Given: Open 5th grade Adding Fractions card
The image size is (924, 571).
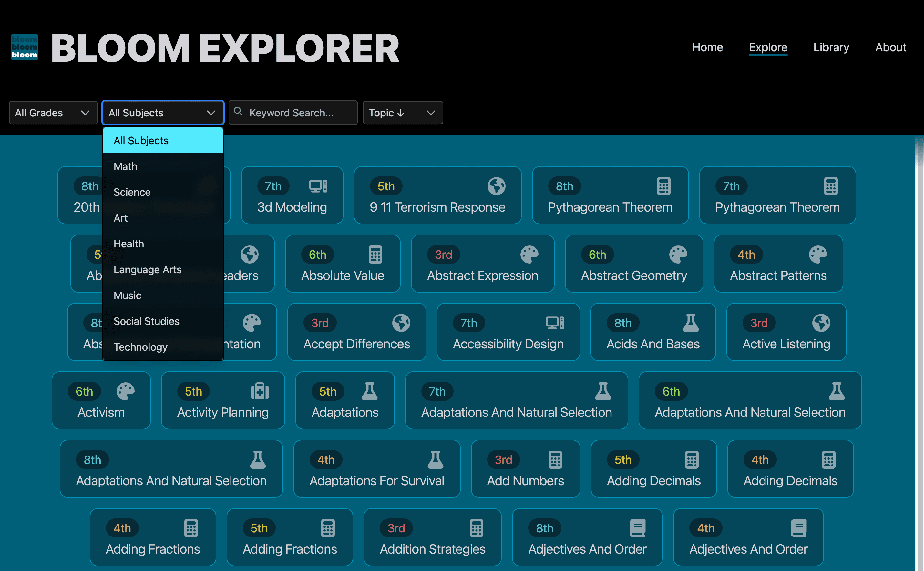Looking at the screenshot, I should pos(290,537).
